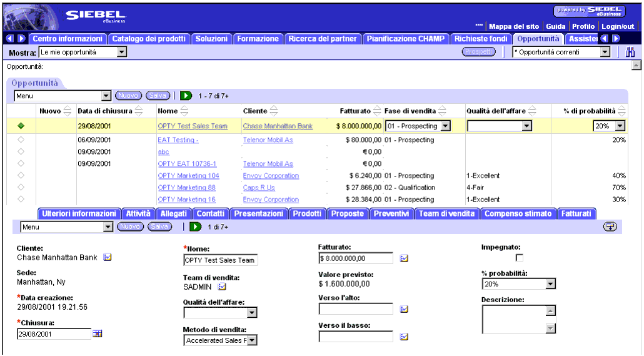The image size is (644, 356).
Task: Click the Prospetti button
Action: pyautogui.click(x=478, y=52)
